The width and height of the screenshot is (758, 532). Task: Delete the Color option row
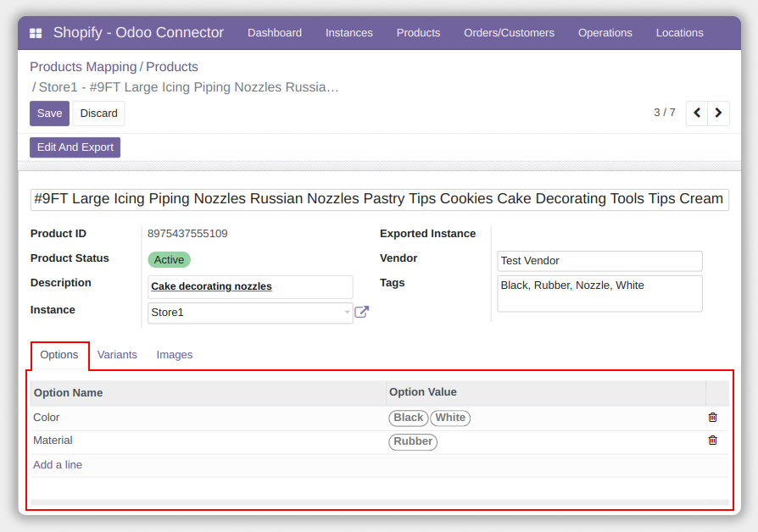tap(712, 417)
